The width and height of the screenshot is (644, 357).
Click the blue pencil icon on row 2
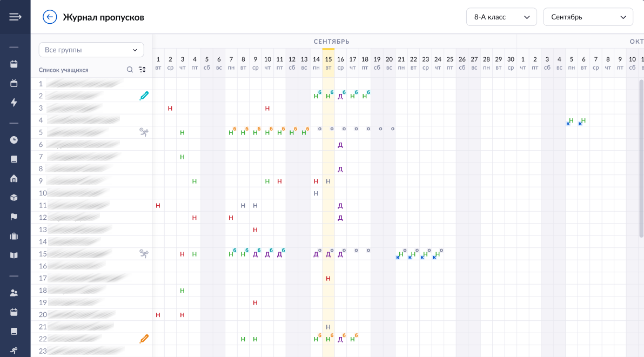(x=144, y=96)
